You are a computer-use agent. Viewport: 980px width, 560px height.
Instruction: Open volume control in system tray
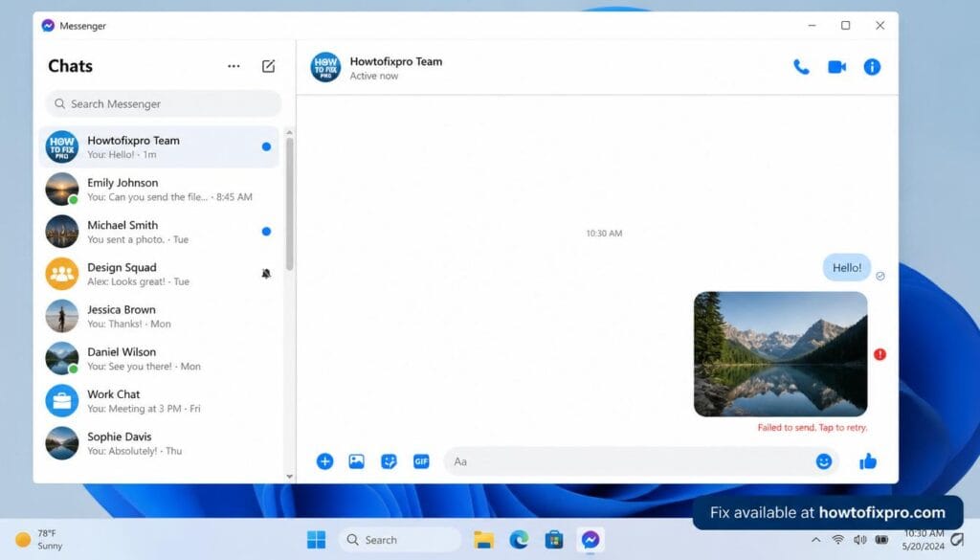coord(860,539)
